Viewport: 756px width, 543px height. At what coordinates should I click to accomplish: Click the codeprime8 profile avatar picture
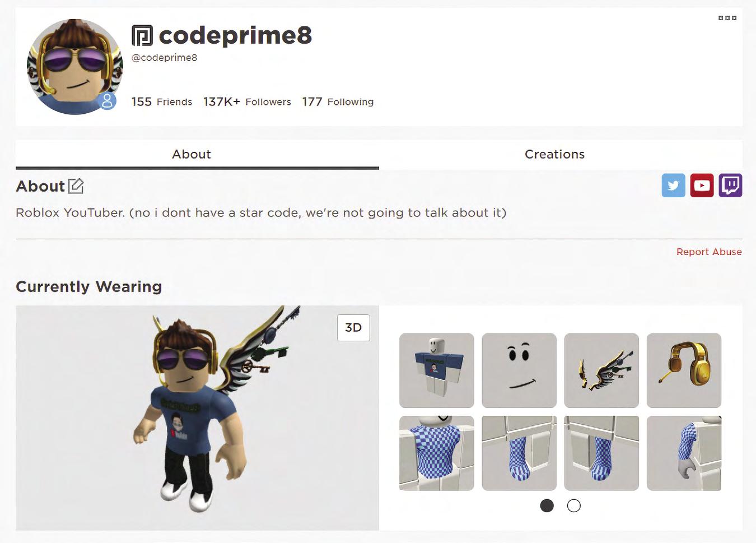[74, 67]
